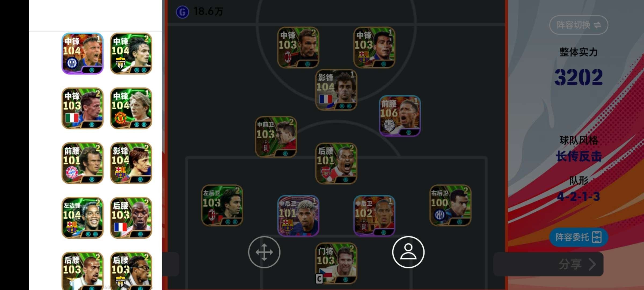Select the 后腰 101 Arsenal card
The height and width of the screenshot is (290, 644).
tap(336, 163)
